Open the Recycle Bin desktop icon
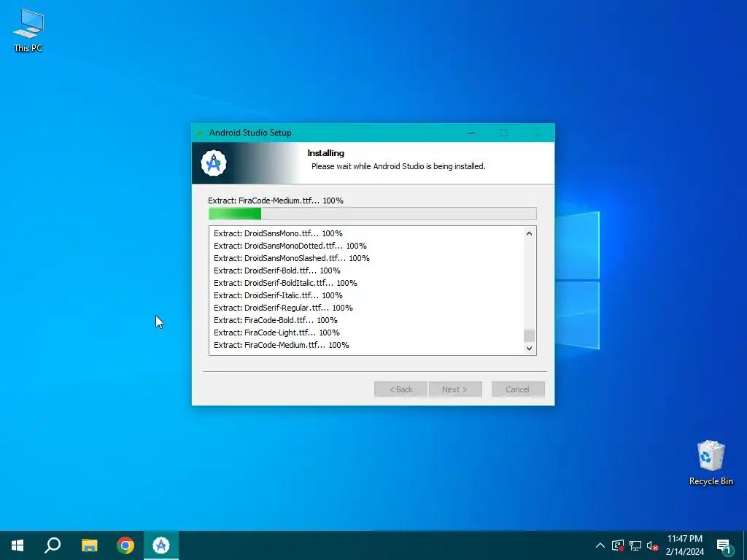Image resolution: width=747 pixels, height=560 pixels. pos(711,463)
